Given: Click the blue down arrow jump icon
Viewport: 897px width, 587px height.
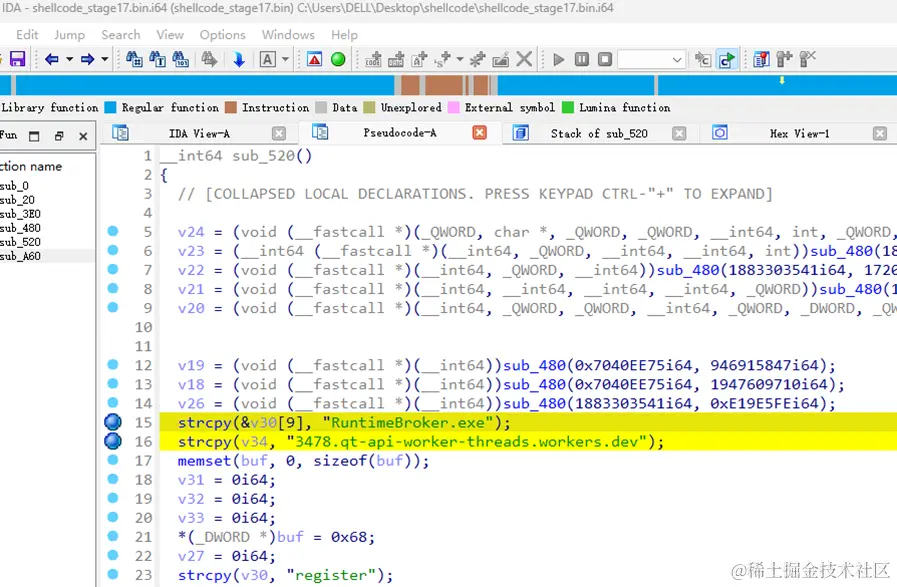Looking at the screenshot, I should [x=239, y=59].
